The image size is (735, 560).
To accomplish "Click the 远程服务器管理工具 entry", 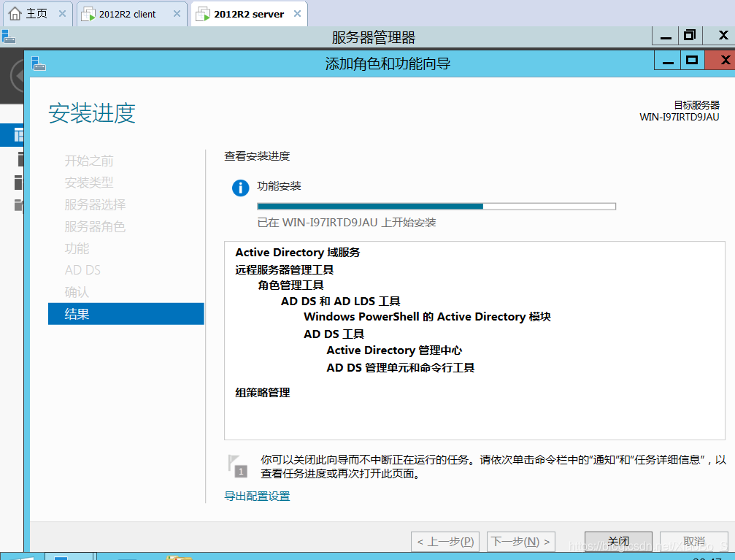I will (285, 269).
